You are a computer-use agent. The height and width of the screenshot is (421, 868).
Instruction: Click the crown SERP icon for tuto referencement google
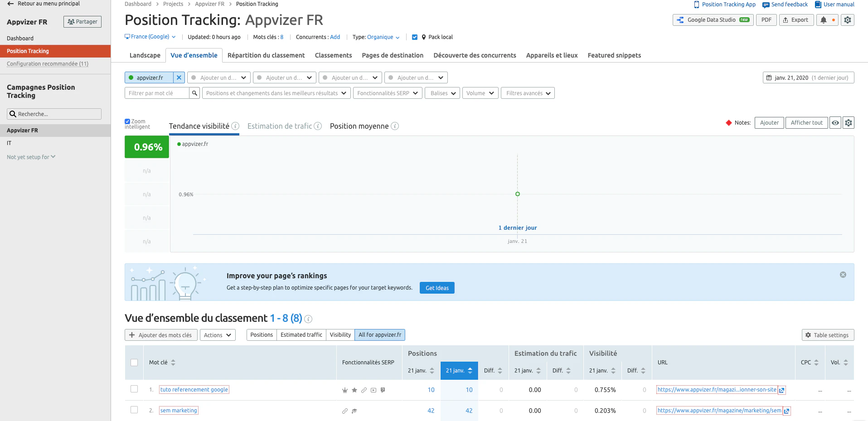click(x=345, y=390)
